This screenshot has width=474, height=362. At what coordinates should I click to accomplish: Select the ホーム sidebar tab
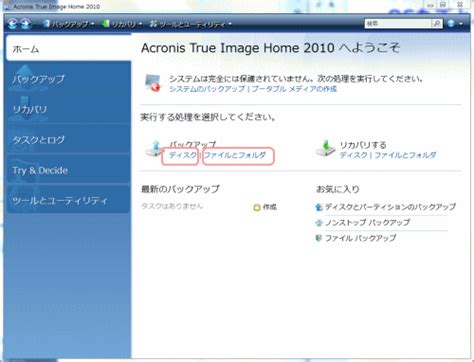(68, 48)
